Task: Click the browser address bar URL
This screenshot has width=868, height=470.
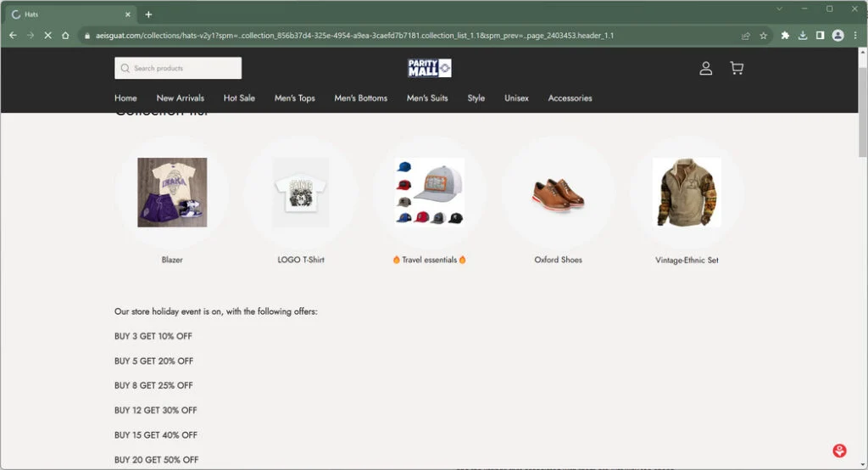Action: 354,36
